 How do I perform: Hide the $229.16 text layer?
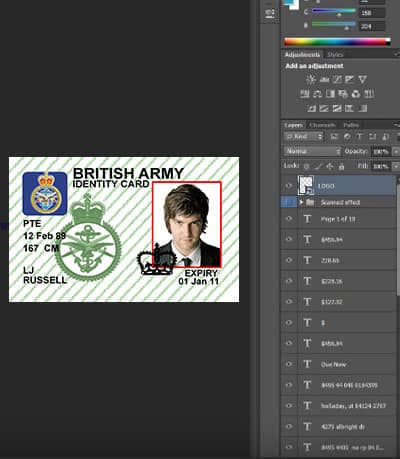(x=289, y=281)
